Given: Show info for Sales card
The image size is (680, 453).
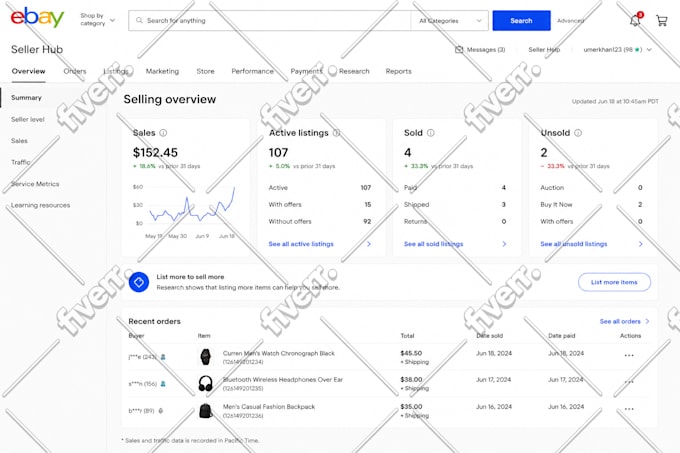Looking at the screenshot, I should (163, 133).
